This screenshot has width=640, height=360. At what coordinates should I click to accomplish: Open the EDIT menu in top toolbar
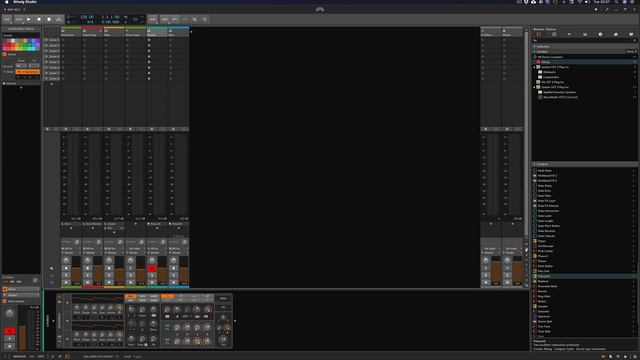click(164, 19)
